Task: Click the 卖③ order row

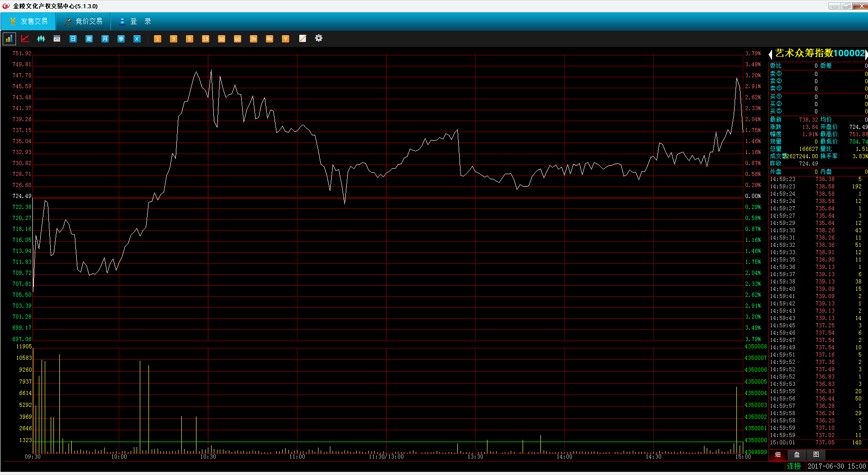Action: click(x=818, y=74)
